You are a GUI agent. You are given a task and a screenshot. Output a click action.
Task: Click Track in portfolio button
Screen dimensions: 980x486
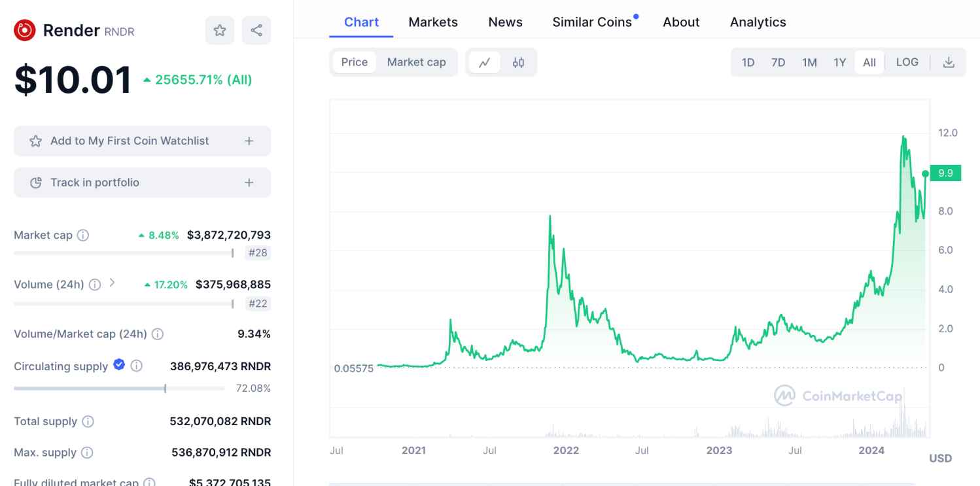point(142,182)
